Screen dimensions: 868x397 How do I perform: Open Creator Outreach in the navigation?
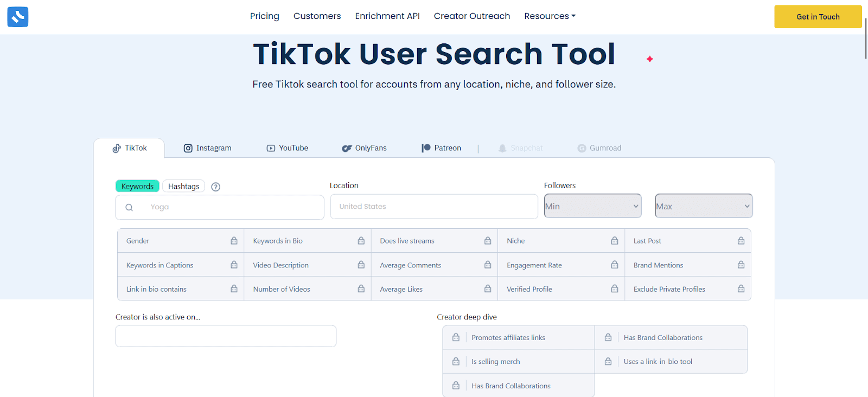(472, 16)
